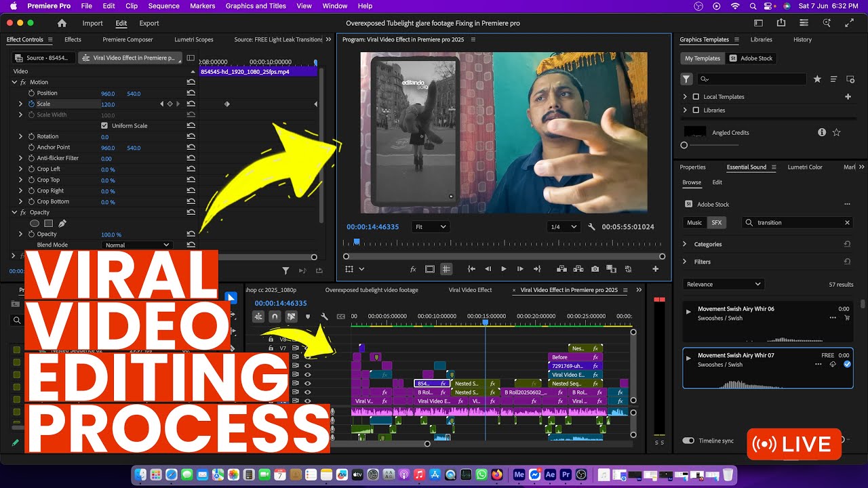Image resolution: width=868 pixels, height=488 pixels.
Task: Switch to the Lumetri Scopes tab
Action: coord(193,39)
